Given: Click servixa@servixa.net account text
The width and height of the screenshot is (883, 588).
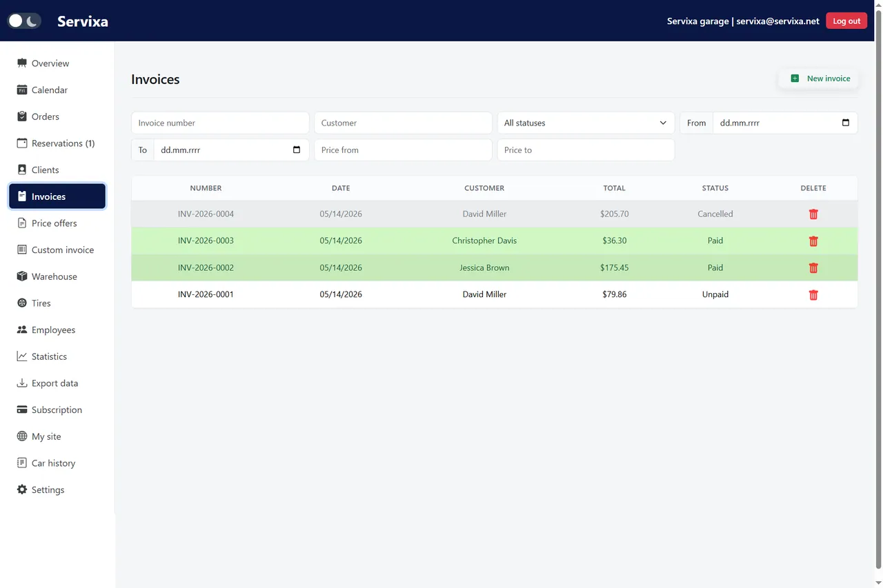Looking at the screenshot, I should coord(777,21).
